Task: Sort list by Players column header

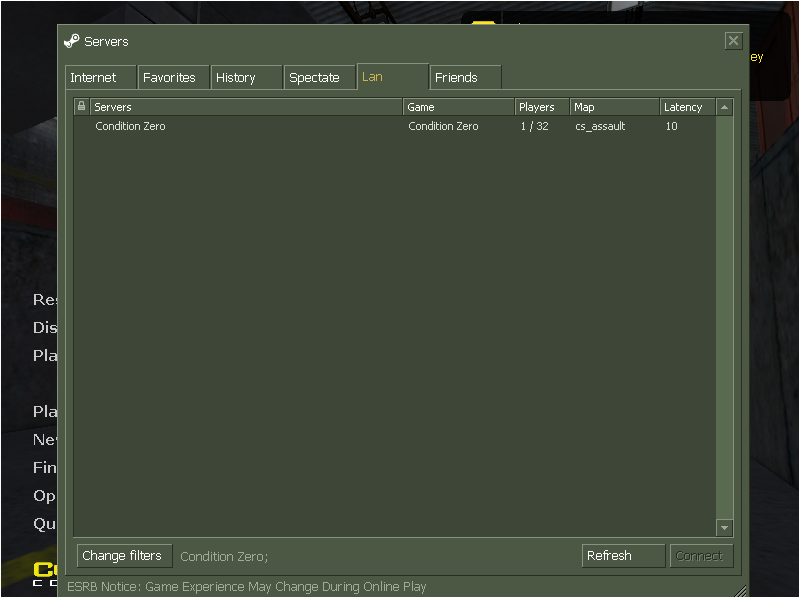Action: (542, 106)
